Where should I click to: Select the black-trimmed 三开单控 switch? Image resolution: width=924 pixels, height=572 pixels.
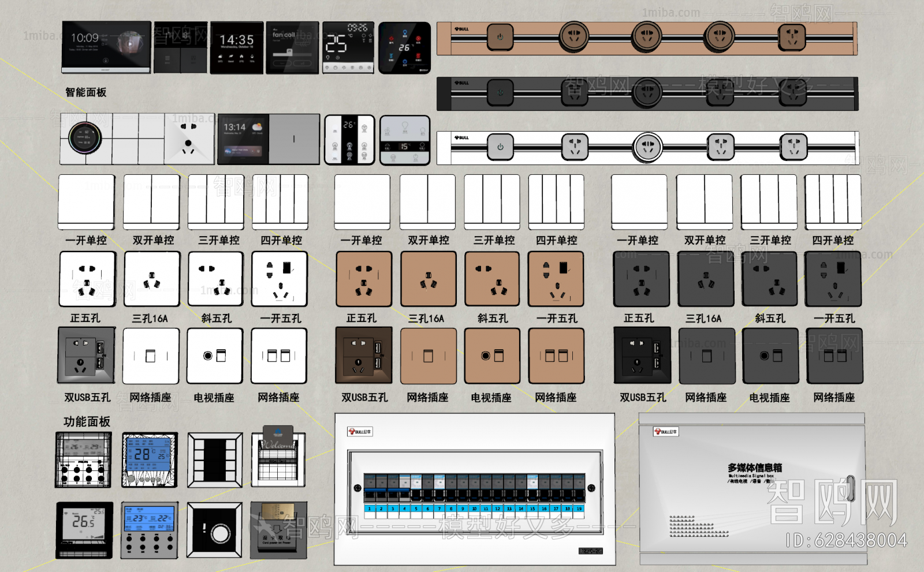pos(769,202)
